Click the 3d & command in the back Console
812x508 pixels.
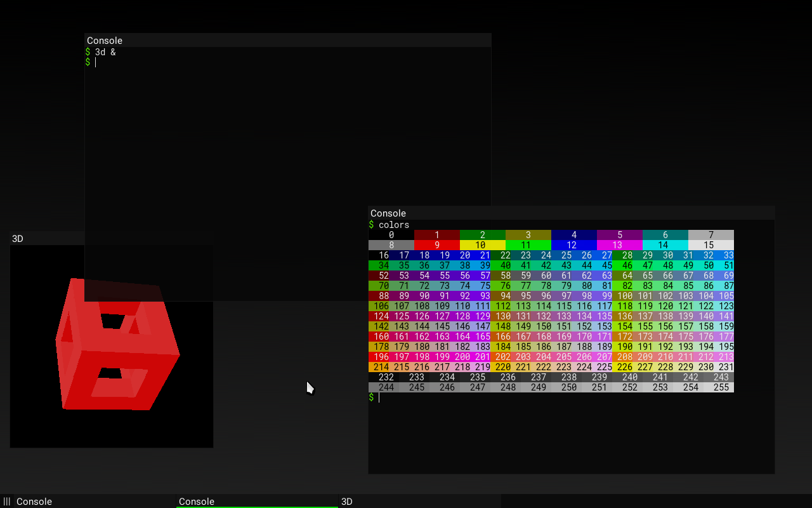coord(106,52)
